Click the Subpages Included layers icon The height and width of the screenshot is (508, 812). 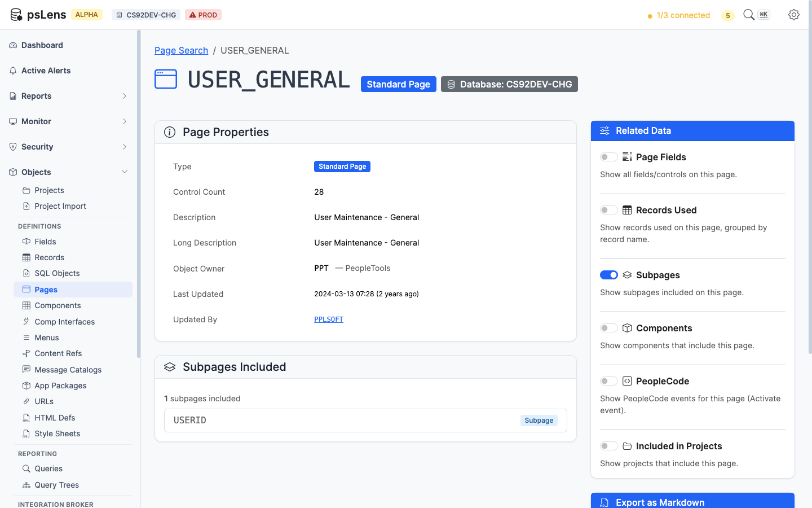click(170, 367)
